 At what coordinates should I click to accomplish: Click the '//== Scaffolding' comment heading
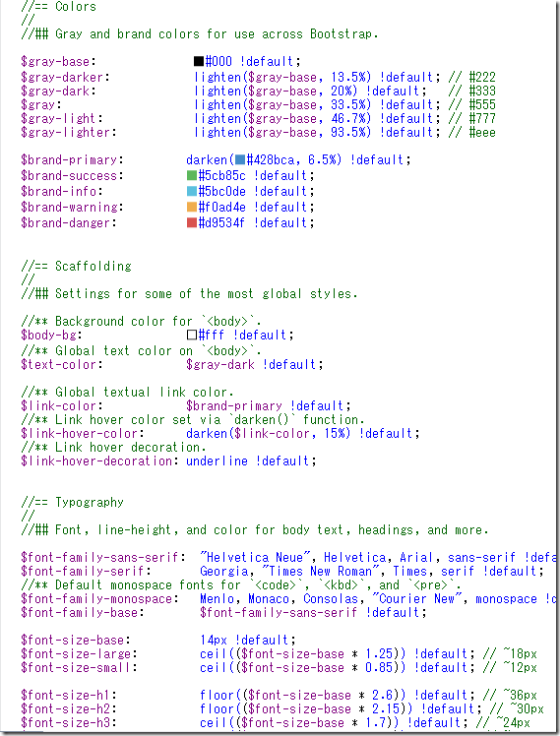click(x=76, y=266)
